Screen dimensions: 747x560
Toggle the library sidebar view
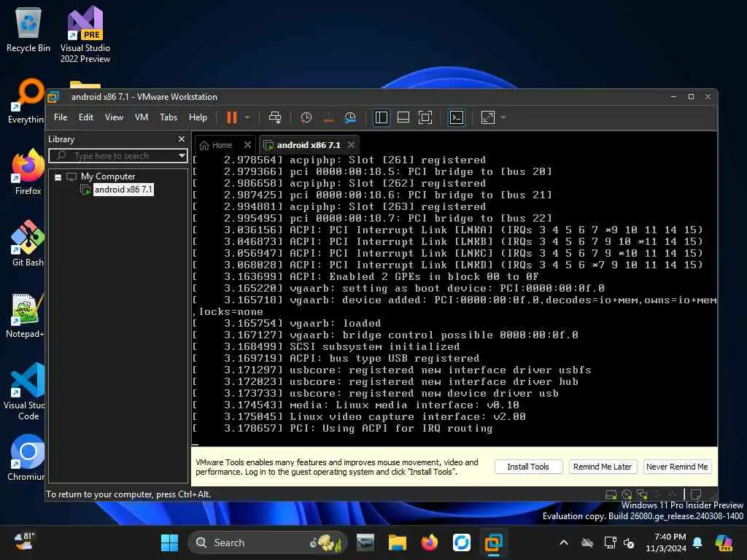coord(381,117)
